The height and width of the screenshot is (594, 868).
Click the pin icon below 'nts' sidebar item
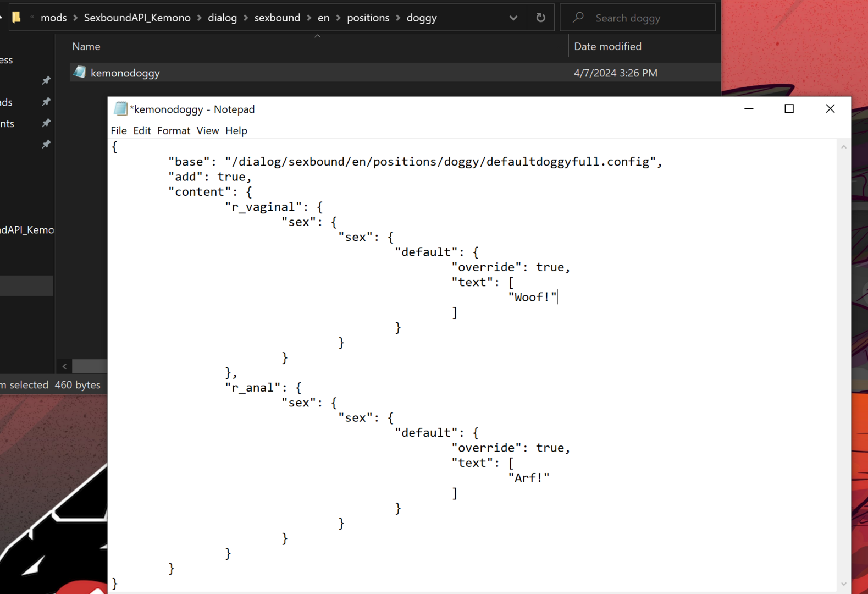[x=46, y=144]
